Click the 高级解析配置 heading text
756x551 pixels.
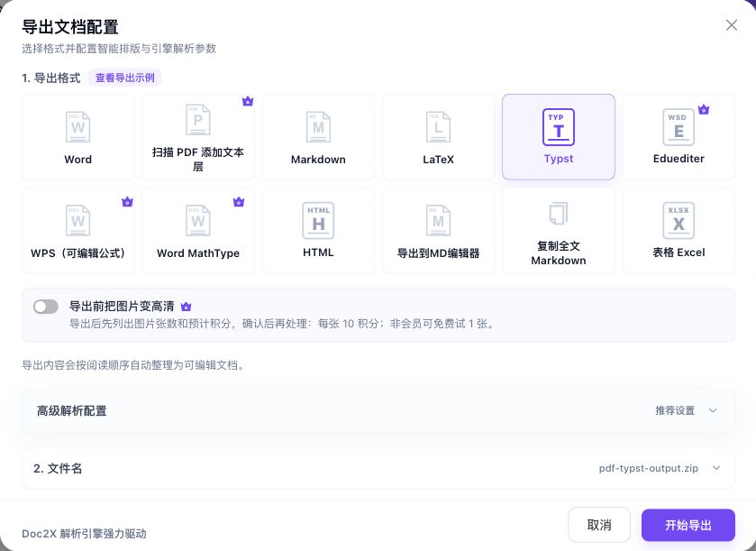point(72,410)
